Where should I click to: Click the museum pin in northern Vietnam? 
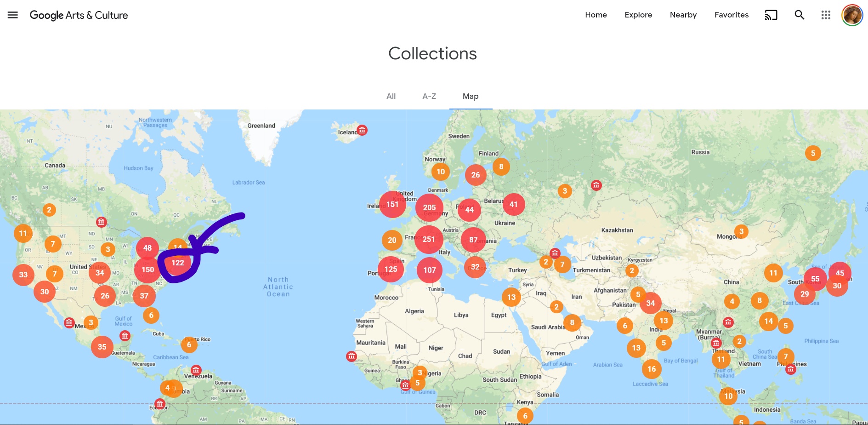click(728, 322)
